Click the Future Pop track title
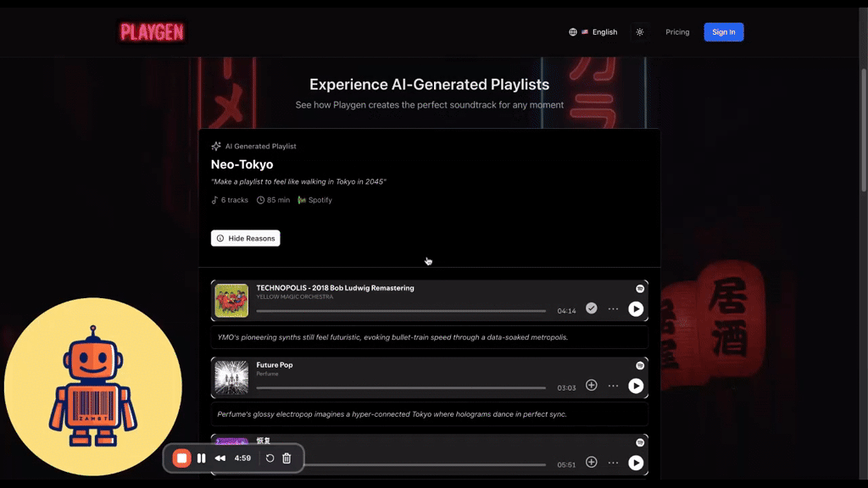868x488 pixels. (x=275, y=364)
